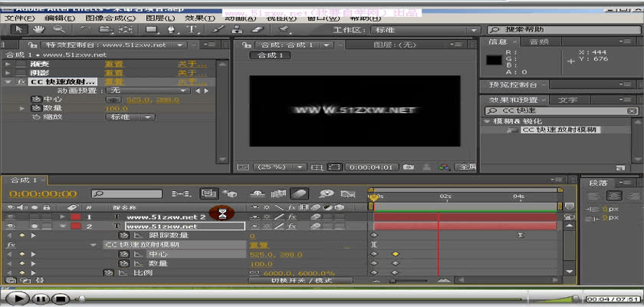644x307 pixels.
Task: Open brainstorm icon in timeline
Action: point(327,193)
